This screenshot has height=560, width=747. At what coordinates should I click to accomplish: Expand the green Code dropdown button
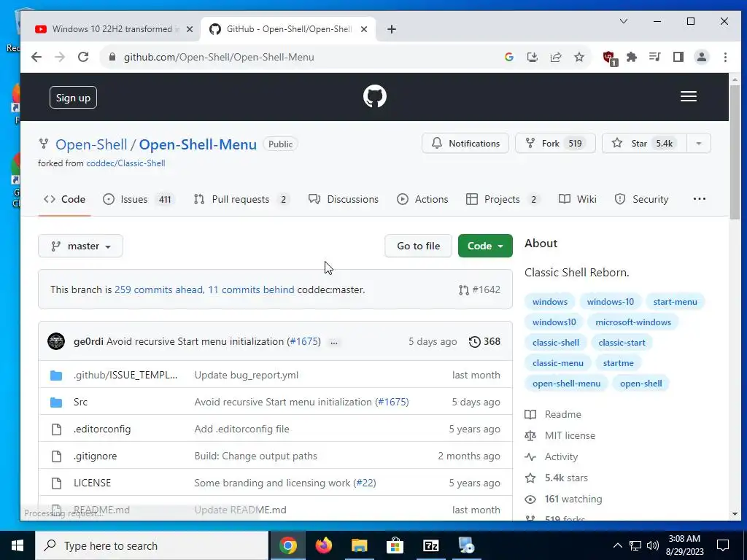pos(485,246)
